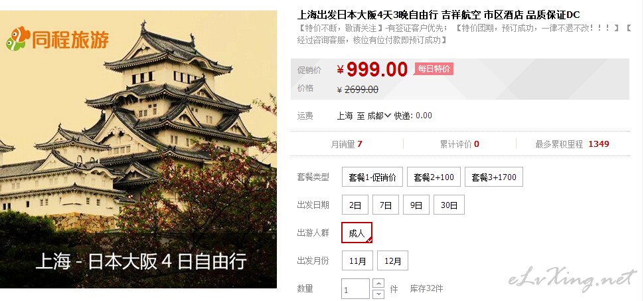Click the quantity input field
This screenshot has height=301, width=644.
click(356, 289)
